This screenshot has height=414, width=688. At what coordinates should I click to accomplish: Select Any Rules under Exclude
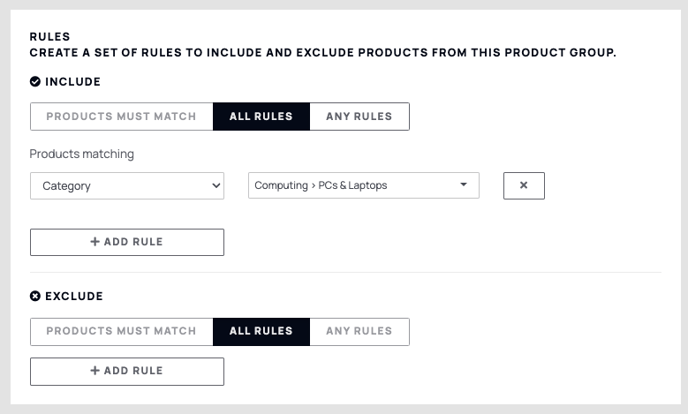359,332
